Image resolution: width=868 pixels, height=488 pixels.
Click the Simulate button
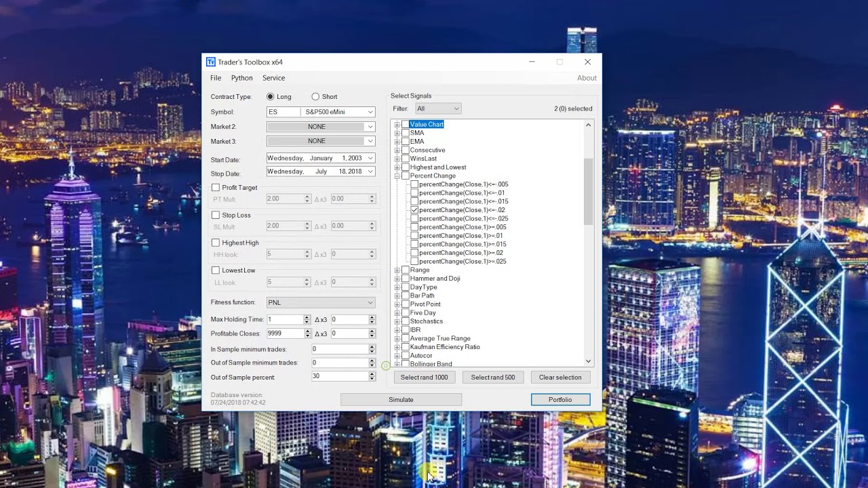point(401,400)
